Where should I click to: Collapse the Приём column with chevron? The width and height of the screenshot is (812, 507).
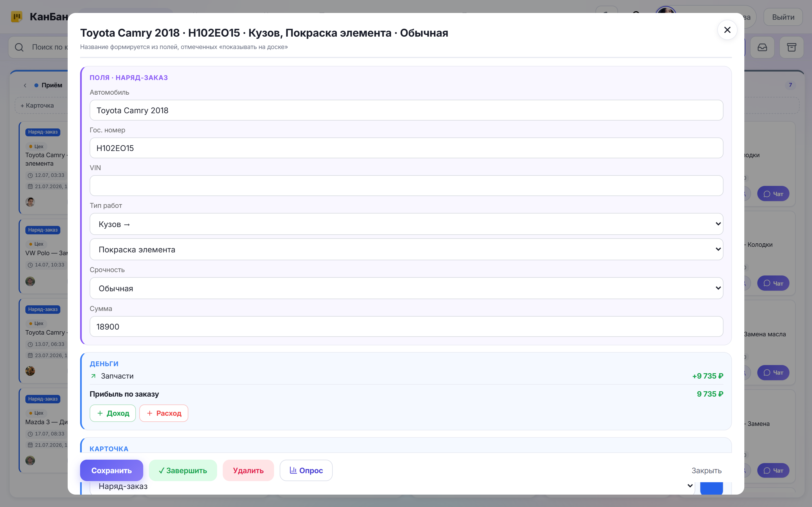[25, 85]
